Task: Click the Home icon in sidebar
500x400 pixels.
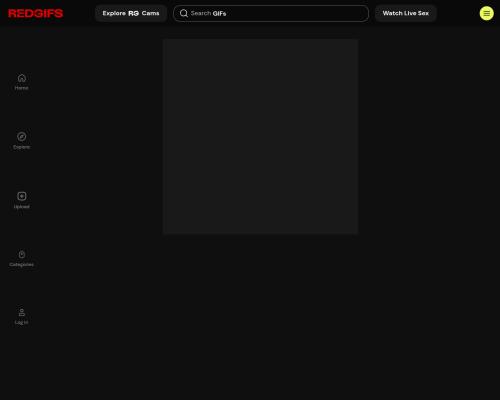Action: point(22,78)
